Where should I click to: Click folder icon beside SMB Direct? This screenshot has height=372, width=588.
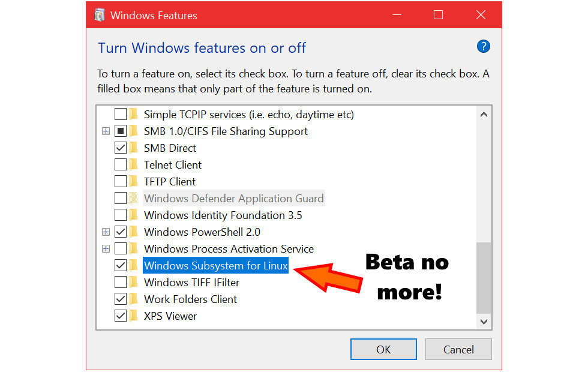point(133,148)
